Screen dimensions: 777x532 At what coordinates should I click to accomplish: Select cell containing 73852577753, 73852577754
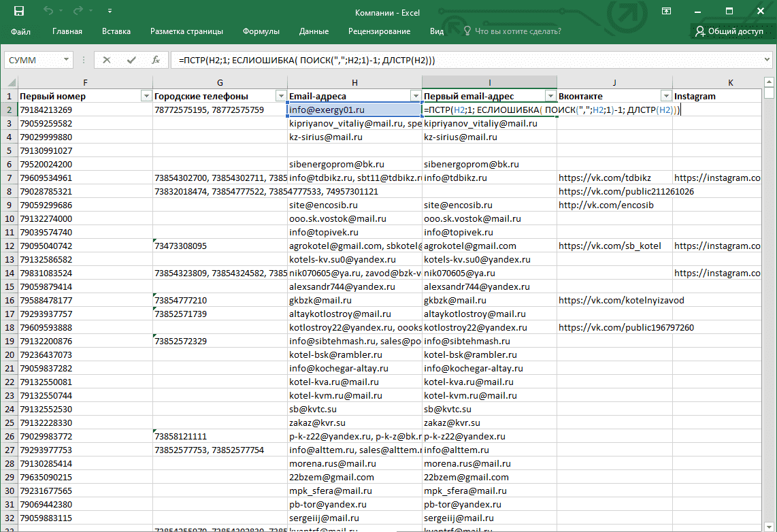pyautogui.click(x=220, y=450)
